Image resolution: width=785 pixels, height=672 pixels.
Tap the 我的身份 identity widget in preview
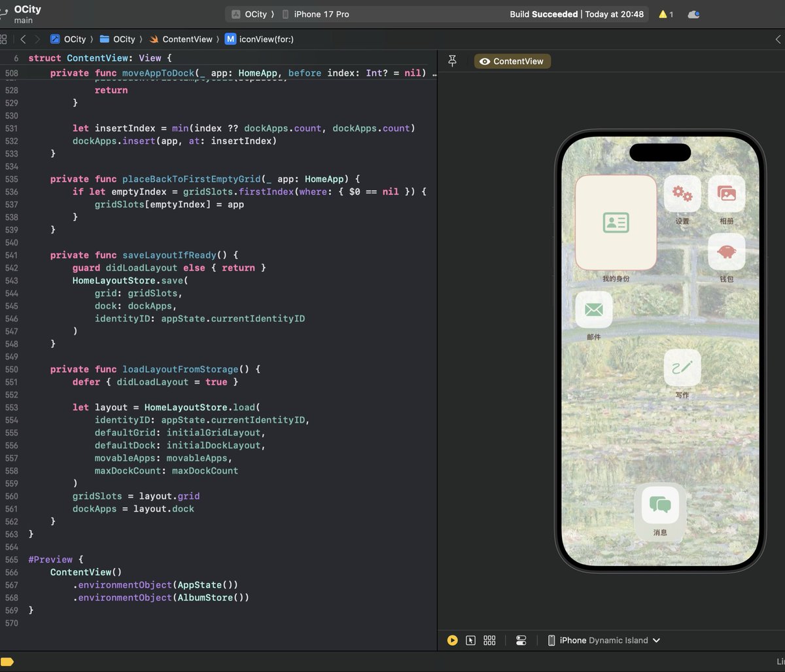pos(616,222)
